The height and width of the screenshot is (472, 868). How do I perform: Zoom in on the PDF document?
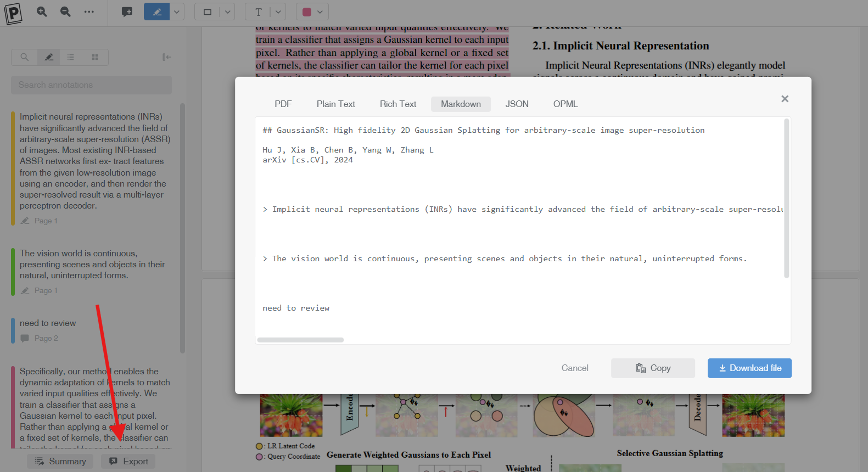(x=42, y=12)
